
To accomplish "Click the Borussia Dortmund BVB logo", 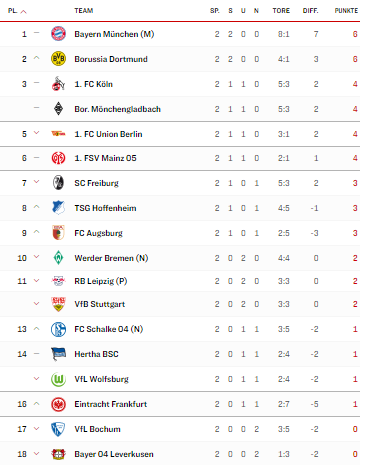I will (x=58, y=59).
